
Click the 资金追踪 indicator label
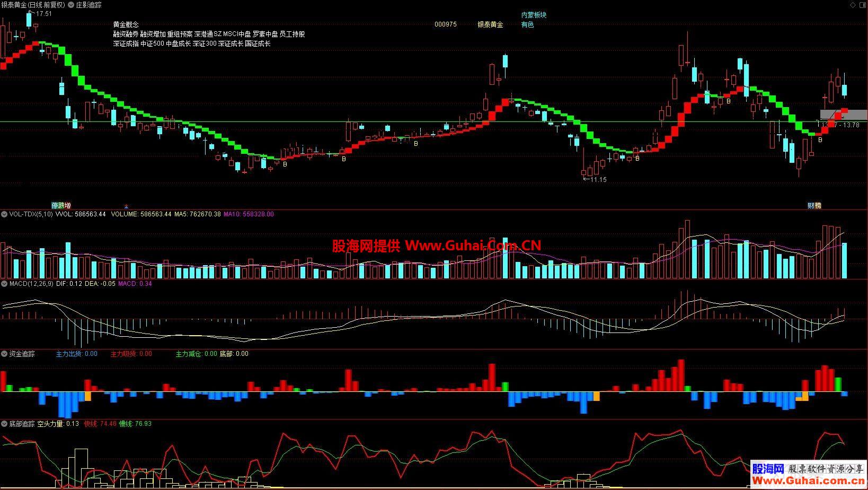[22, 354]
